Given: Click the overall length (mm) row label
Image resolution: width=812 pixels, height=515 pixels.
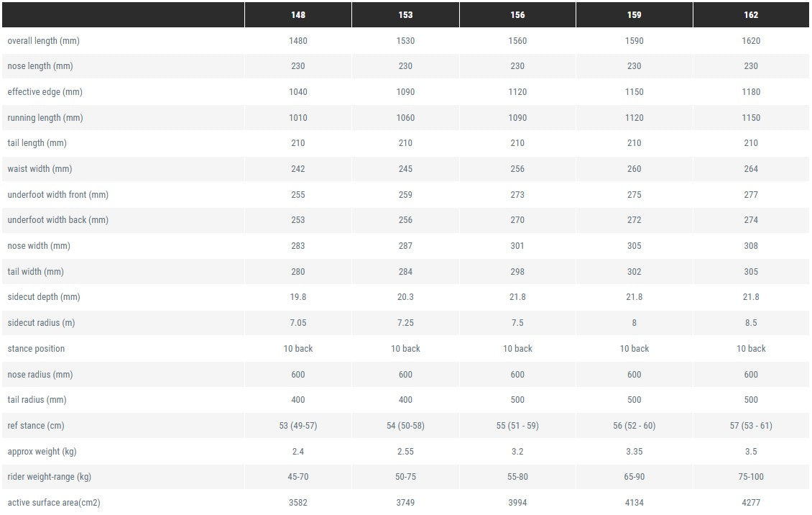Looking at the screenshot, I should pos(44,41).
